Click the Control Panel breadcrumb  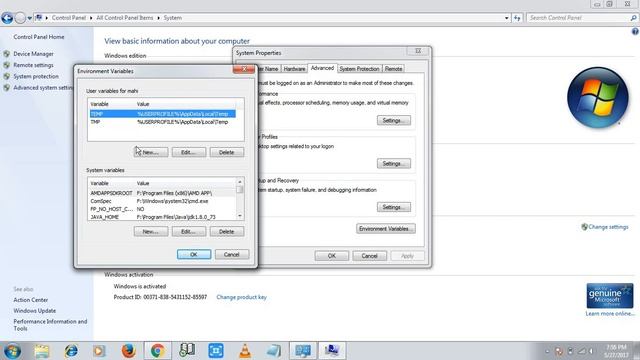click(x=69, y=18)
